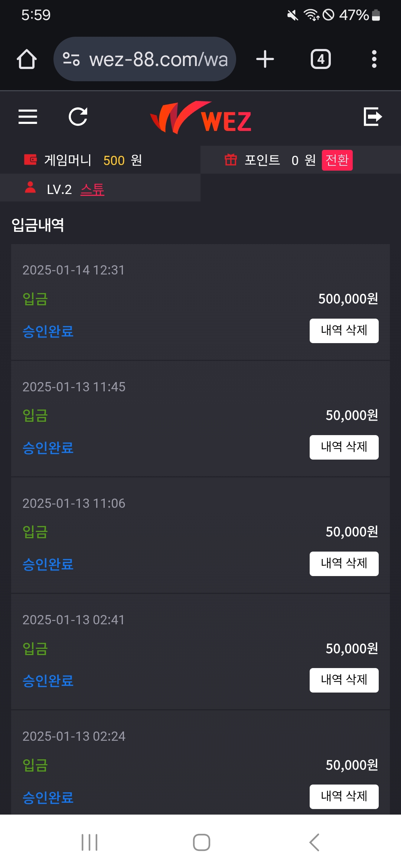Screen dimensions: 401x868
Task: Open the 스튜 user profile link
Action: 92,190
